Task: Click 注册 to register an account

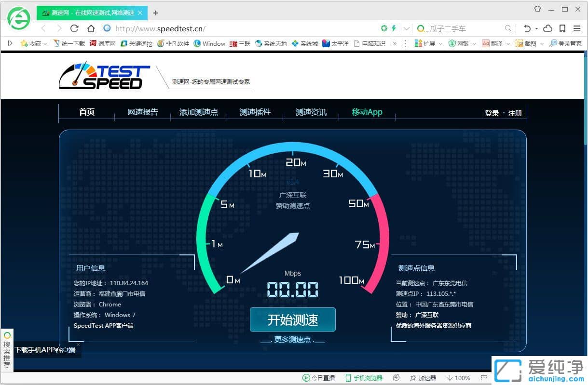Action: (515, 113)
